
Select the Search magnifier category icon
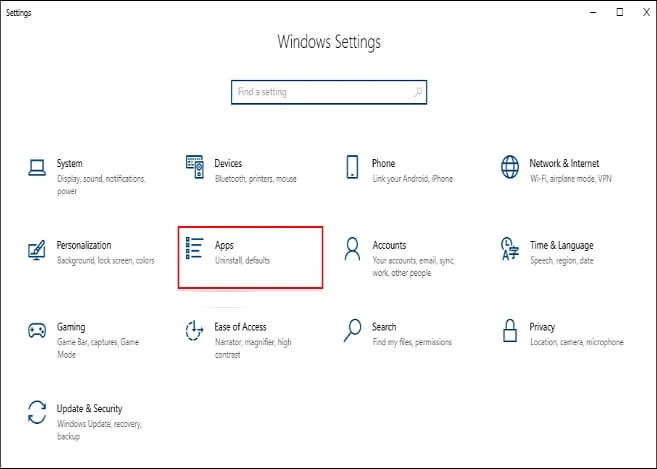(352, 330)
